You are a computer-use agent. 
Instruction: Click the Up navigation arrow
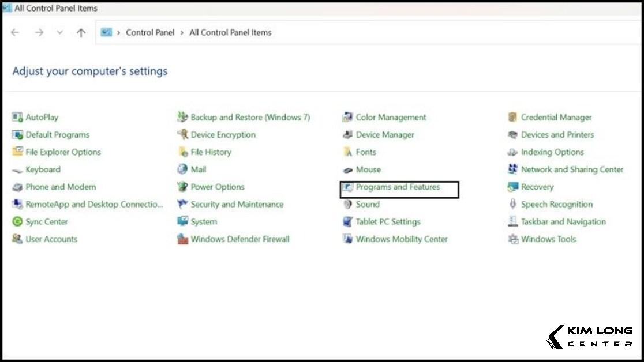(81, 33)
